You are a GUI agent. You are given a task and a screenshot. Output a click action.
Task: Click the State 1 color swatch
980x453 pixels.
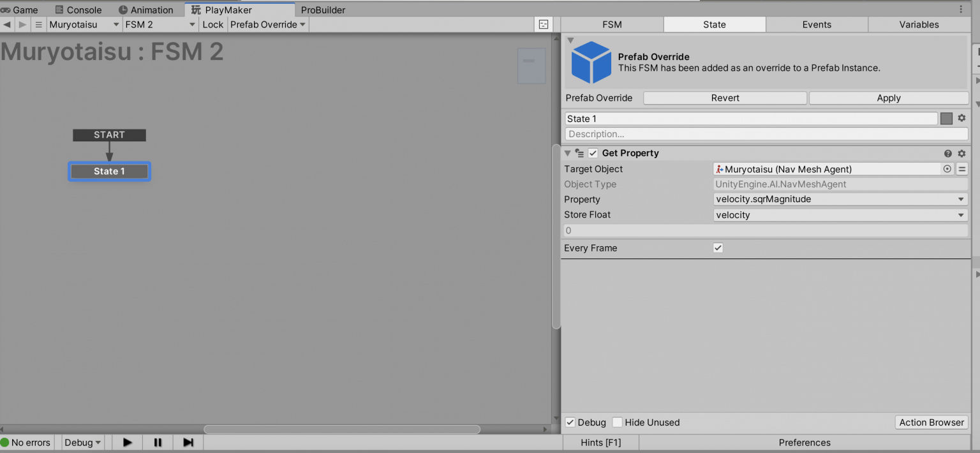point(946,118)
